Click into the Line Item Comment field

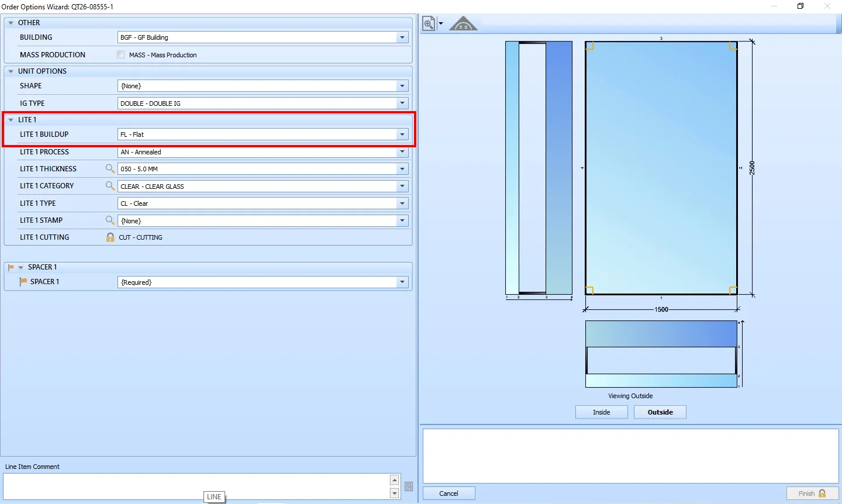pos(196,486)
